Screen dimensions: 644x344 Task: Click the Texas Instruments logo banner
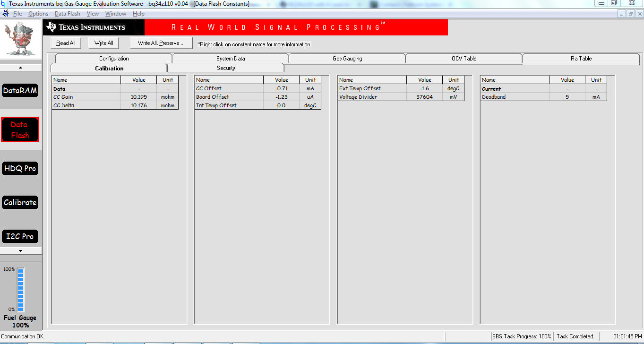(94, 27)
